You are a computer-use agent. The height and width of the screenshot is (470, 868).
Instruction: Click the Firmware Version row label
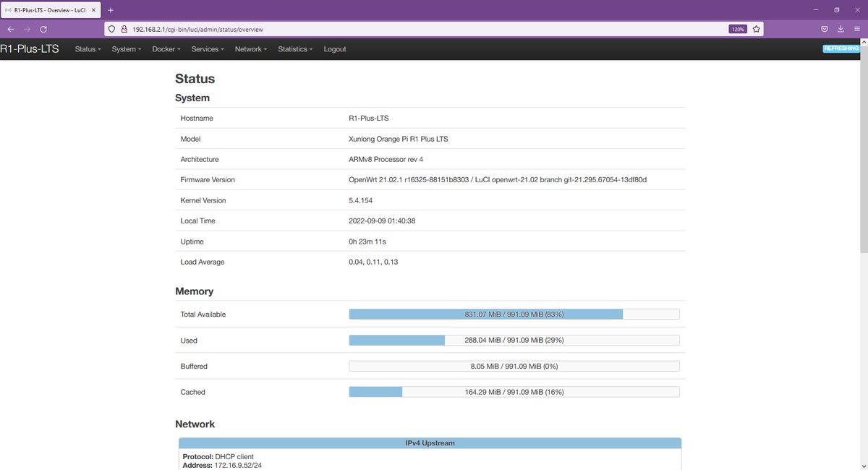pyautogui.click(x=208, y=179)
